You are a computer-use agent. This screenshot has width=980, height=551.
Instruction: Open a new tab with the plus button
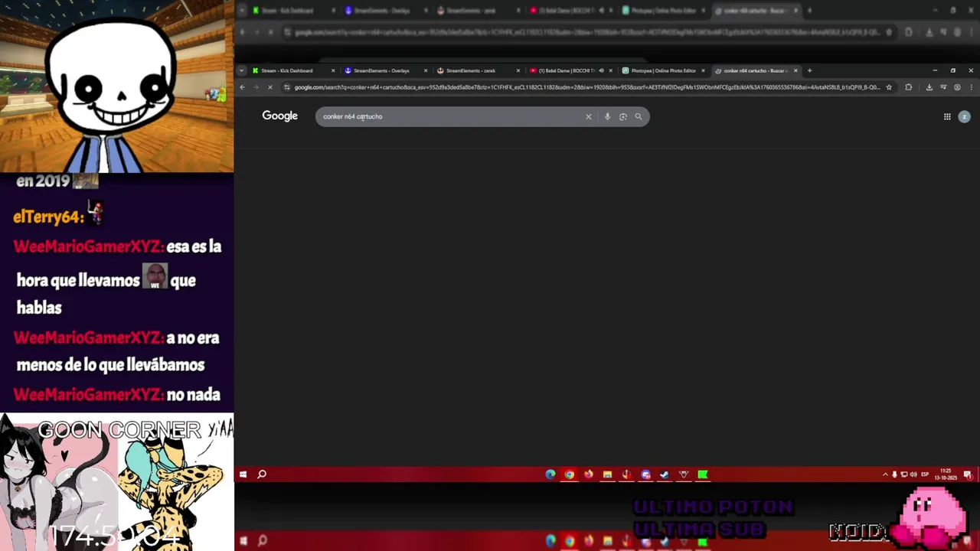(809, 70)
